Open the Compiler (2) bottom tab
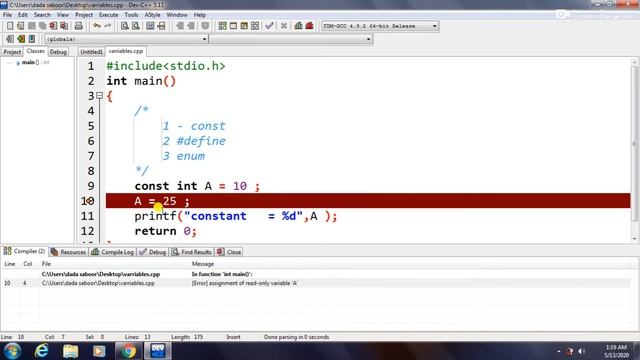640x360 pixels. tap(24, 251)
